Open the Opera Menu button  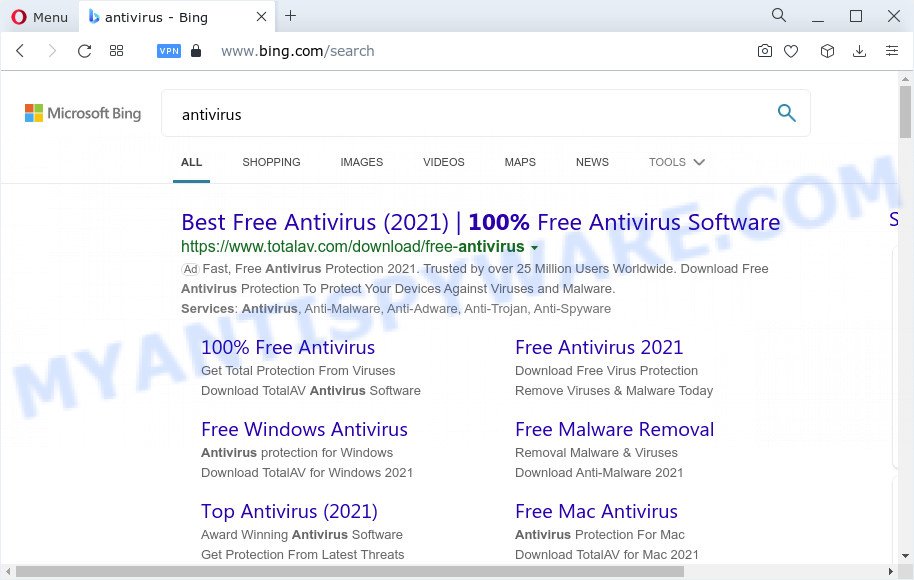[40, 17]
